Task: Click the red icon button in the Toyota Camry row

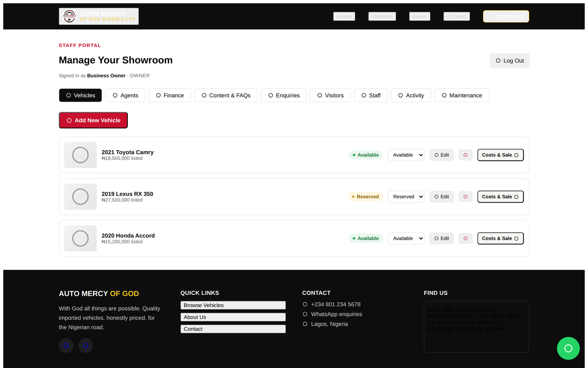Action: click(x=465, y=155)
